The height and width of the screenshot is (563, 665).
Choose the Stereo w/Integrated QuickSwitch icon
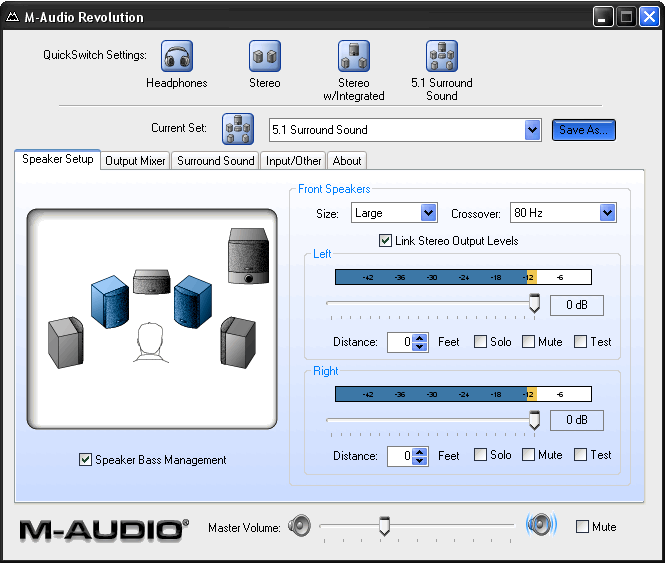click(x=354, y=56)
